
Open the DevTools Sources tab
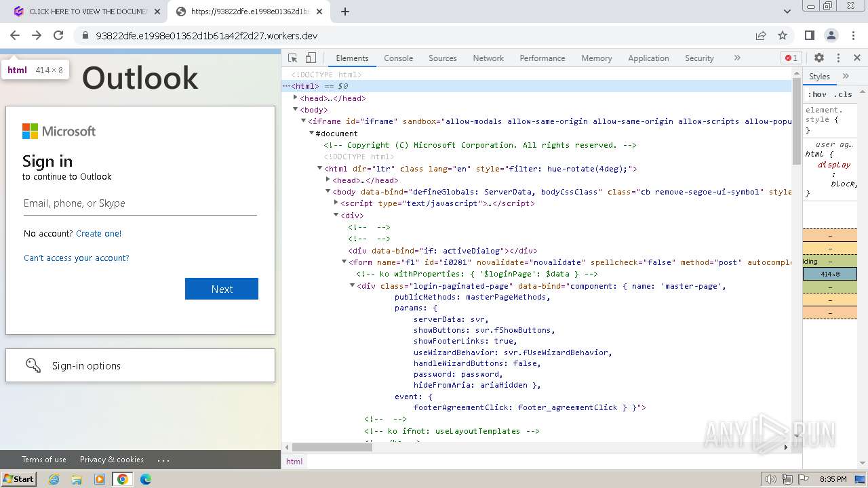pyautogui.click(x=443, y=58)
